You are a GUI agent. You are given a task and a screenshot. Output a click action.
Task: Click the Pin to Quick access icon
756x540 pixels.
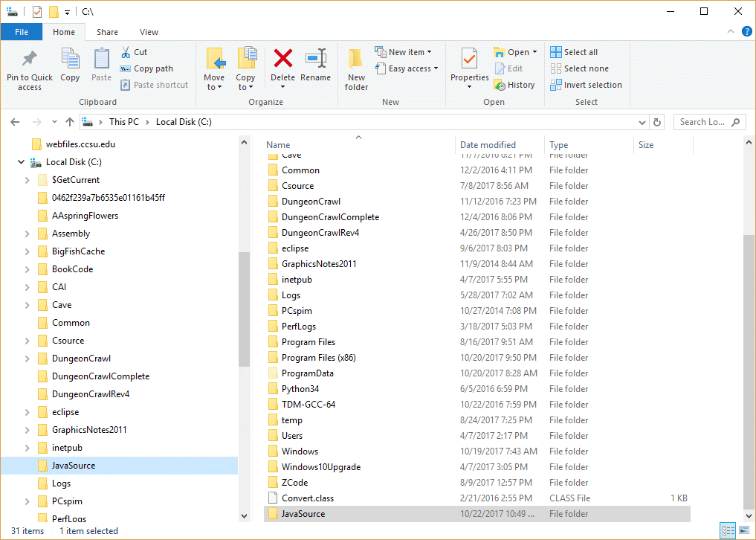(30, 60)
